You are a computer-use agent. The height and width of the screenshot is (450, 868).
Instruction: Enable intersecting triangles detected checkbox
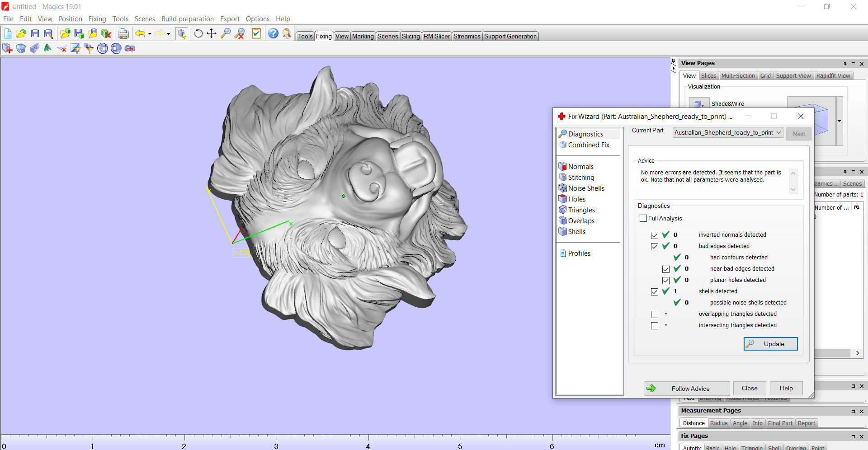tap(655, 325)
